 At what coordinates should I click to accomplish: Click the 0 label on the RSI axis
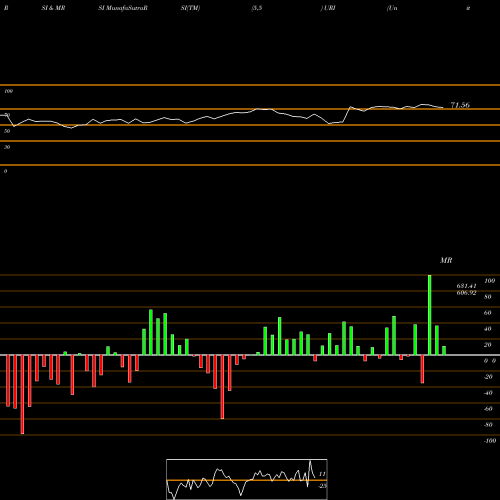click(5, 171)
